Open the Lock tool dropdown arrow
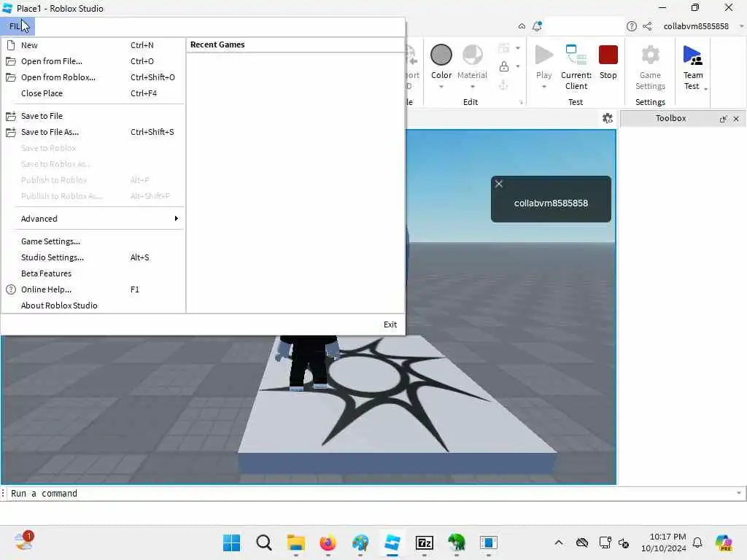Viewport: 747px width, 560px height. tap(518, 66)
